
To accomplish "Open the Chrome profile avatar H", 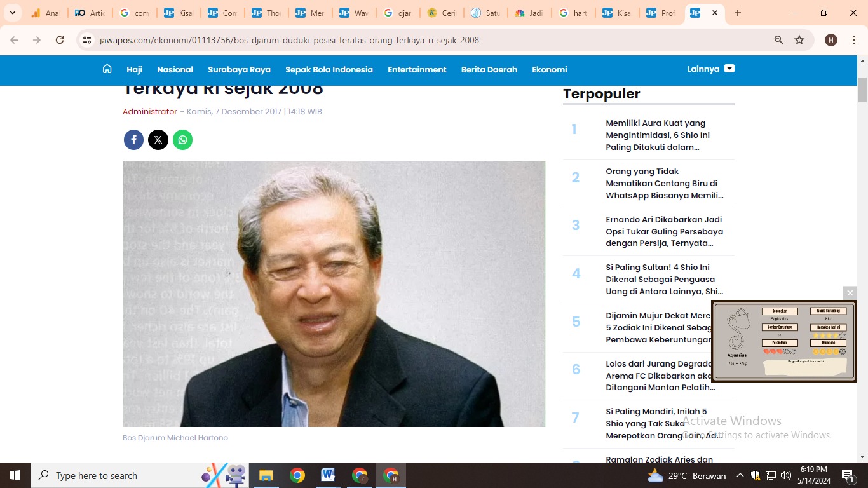I will pos(831,40).
